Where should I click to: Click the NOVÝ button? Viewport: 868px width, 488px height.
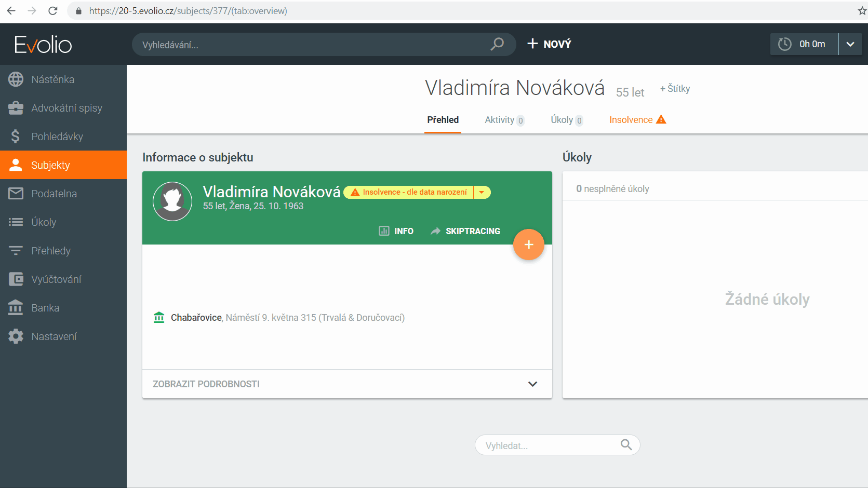[x=549, y=44]
